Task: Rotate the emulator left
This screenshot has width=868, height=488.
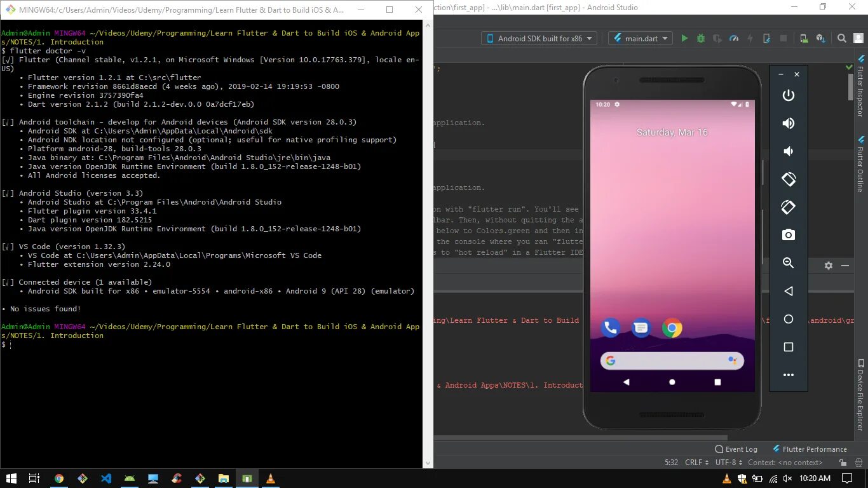Action: (x=789, y=179)
